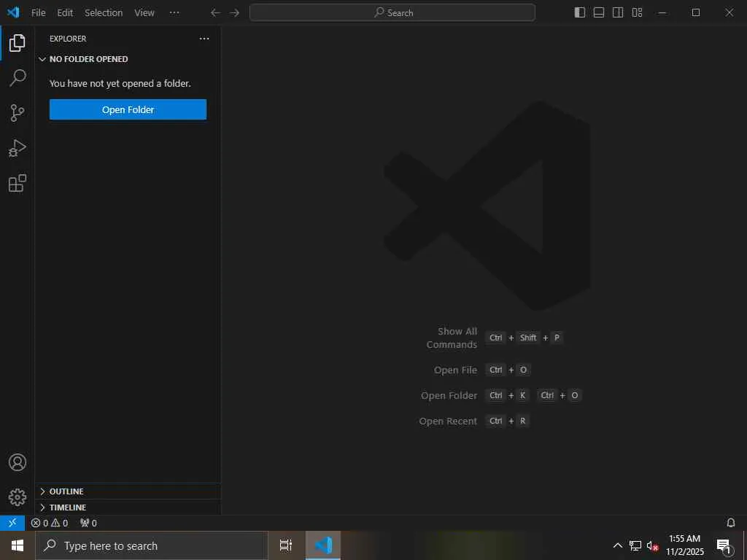Click 'You have not yet opened a folder.' text
The image size is (747, 560).
pyautogui.click(x=120, y=83)
